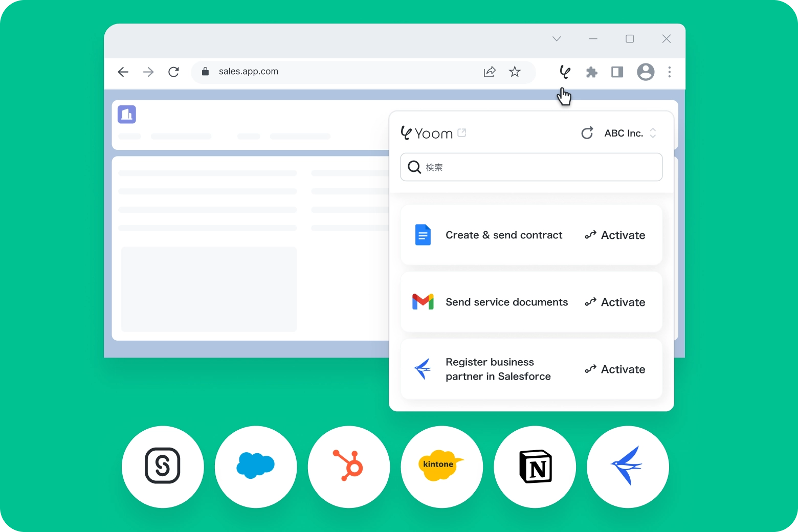This screenshot has width=798, height=532.
Task: Go back to previous page
Action: (123, 72)
